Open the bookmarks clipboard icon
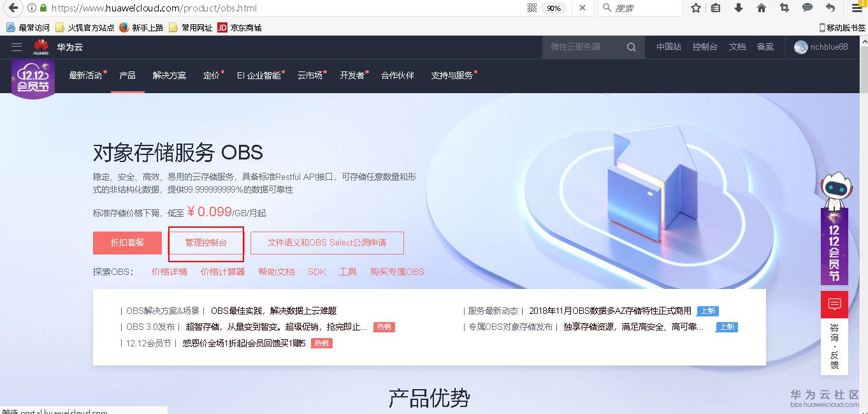 [716, 8]
